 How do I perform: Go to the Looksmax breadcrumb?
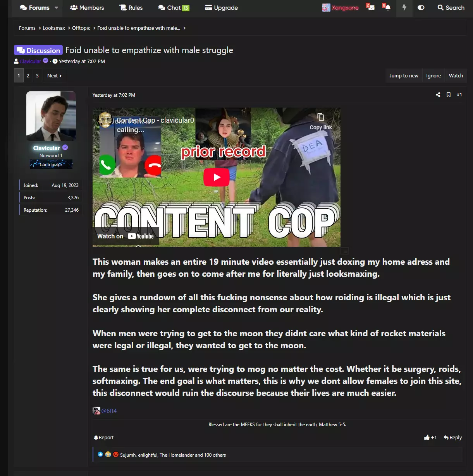coord(54,28)
